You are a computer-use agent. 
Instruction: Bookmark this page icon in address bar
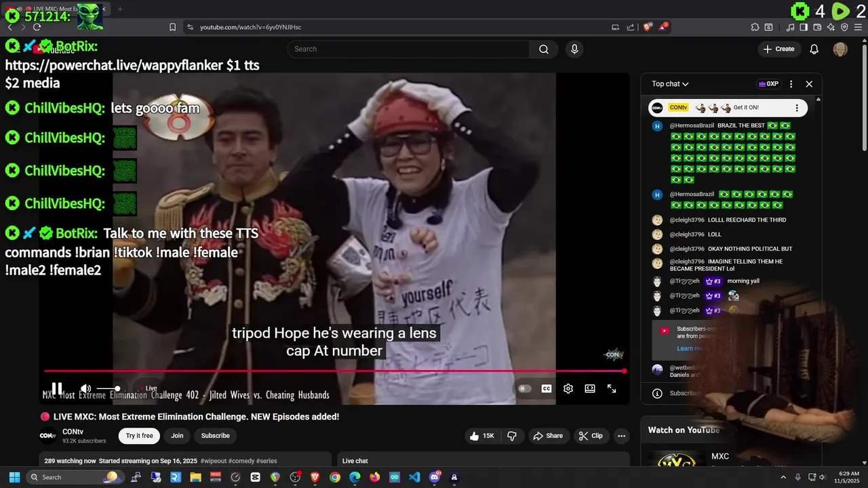tap(172, 27)
